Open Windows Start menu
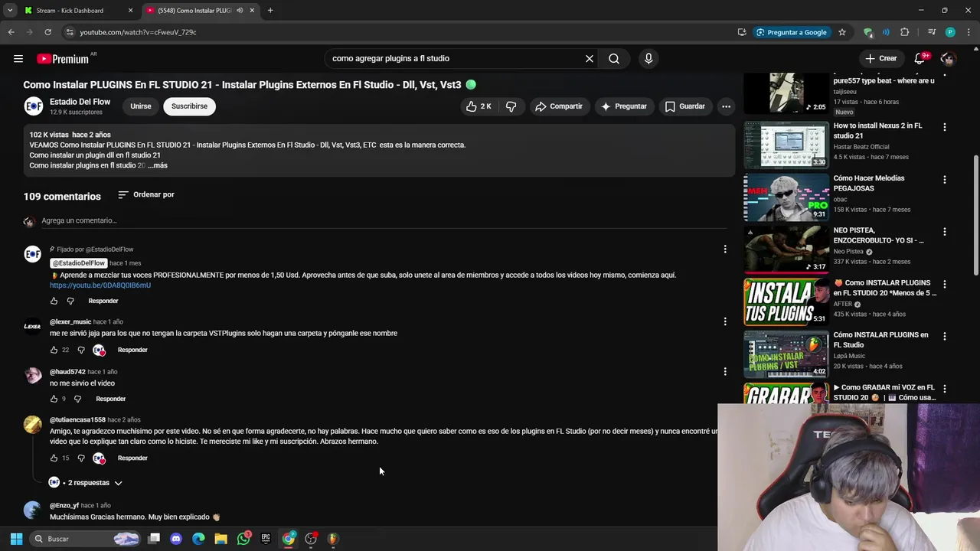Viewport: 980px width, 551px height. click(x=16, y=539)
